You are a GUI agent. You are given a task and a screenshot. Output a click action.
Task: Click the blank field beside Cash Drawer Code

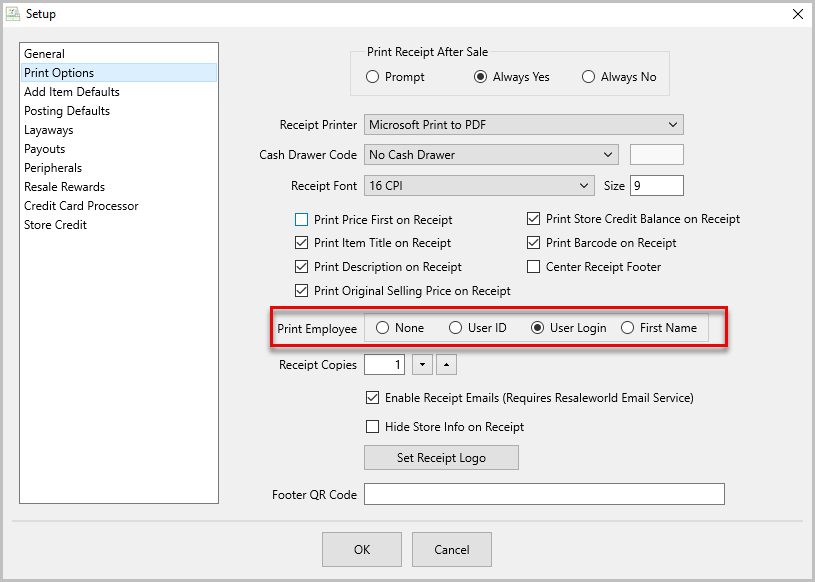point(656,155)
